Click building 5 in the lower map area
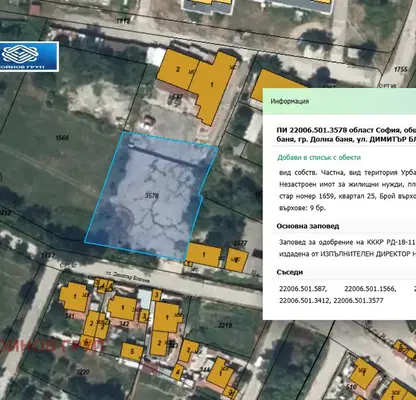Screen dimensions: 416x400 (132, 351)
